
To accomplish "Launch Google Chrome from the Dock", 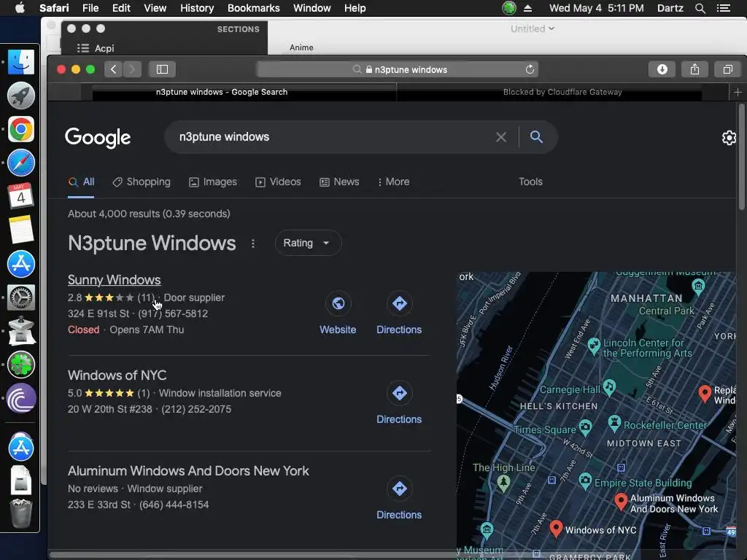I will (21, 129).
